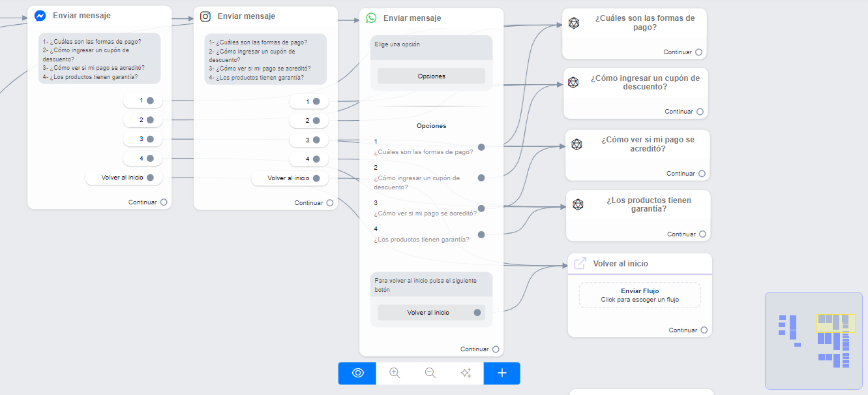
Task: Click the Instagram icon on second message node
Action: (x=205, y=16)
